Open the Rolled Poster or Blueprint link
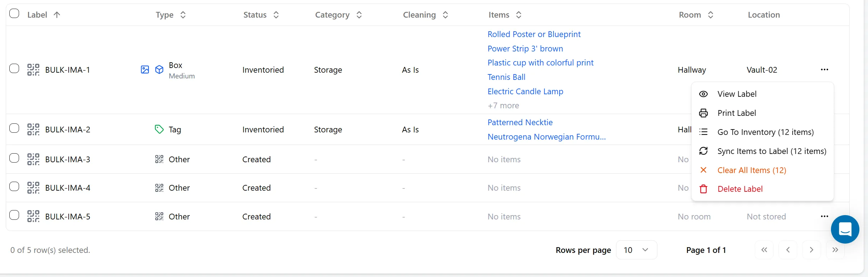 point(534,34)
